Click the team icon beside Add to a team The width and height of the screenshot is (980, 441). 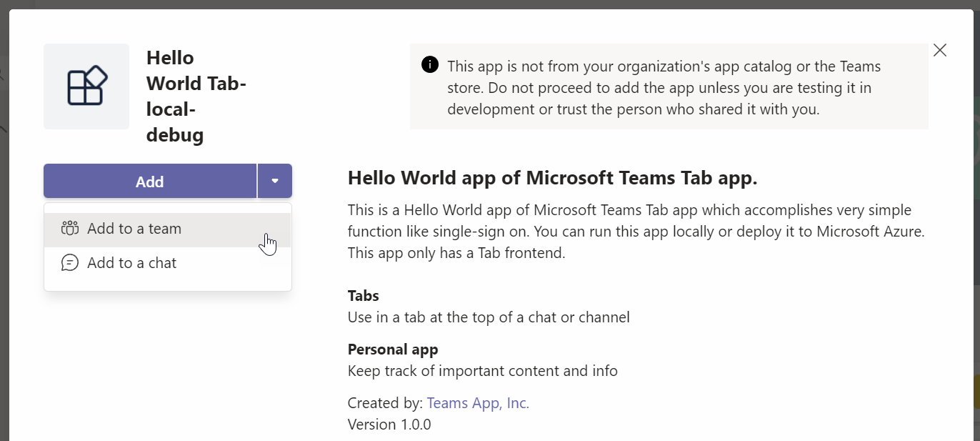(70, 229)
